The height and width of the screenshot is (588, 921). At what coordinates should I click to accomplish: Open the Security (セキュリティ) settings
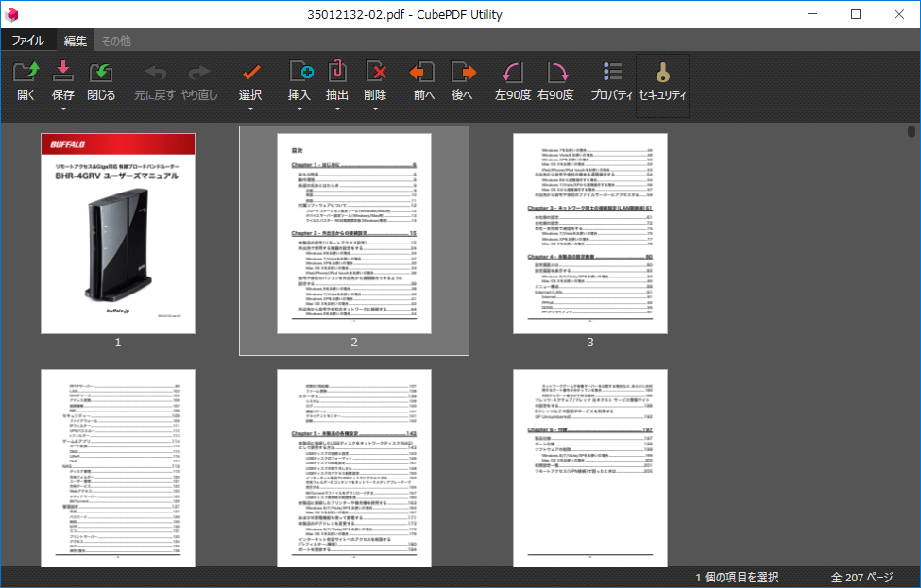click(662, 73)
